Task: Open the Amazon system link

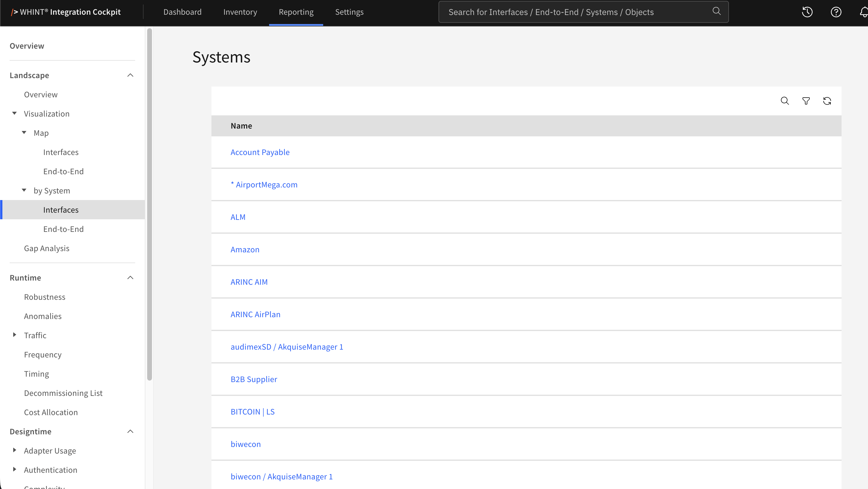Action: coord(245,249)
